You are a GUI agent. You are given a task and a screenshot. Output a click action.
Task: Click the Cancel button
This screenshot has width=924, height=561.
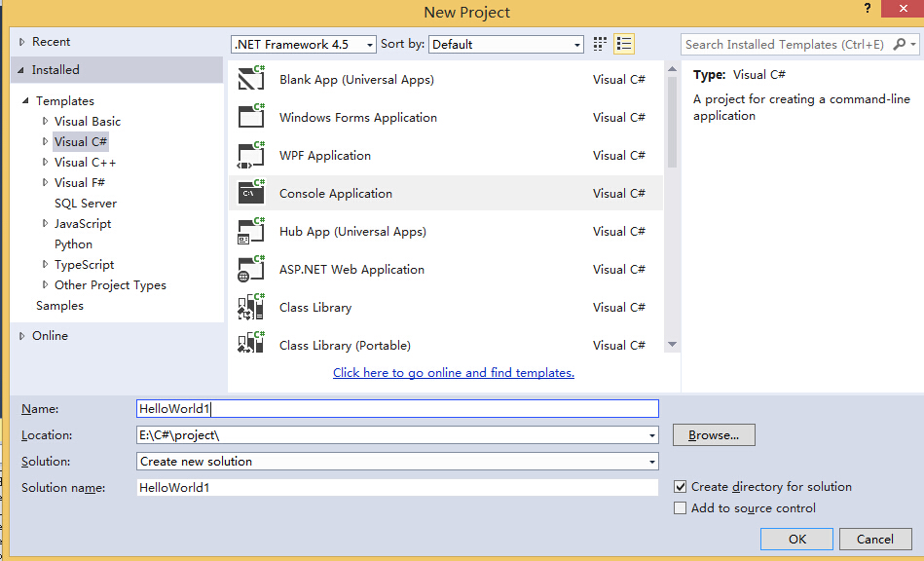click(875, 540)
